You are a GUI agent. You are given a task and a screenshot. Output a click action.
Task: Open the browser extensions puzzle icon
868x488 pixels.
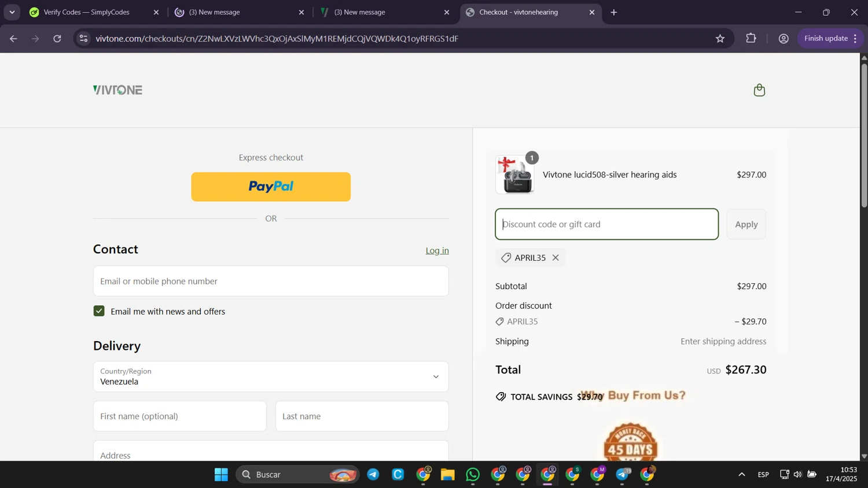click(x=751, y=39)
